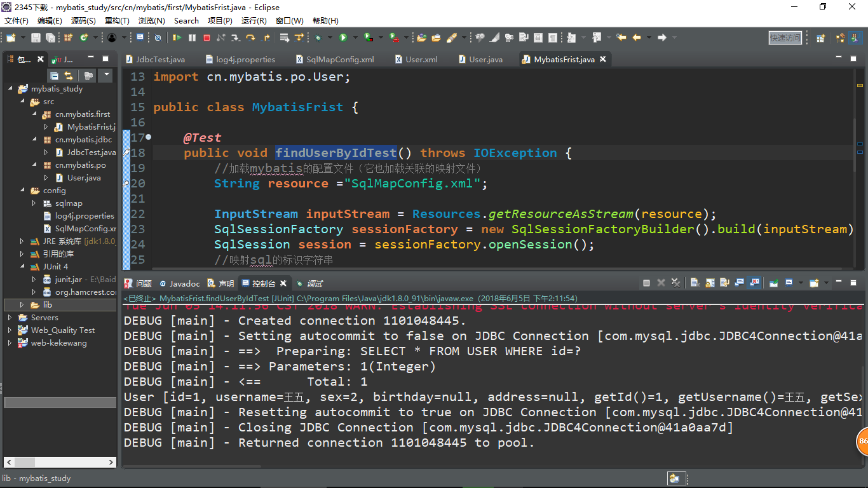Switch to the 问题 view tab
The height and width of the screenshot is (488, 868).
[139, 283]
